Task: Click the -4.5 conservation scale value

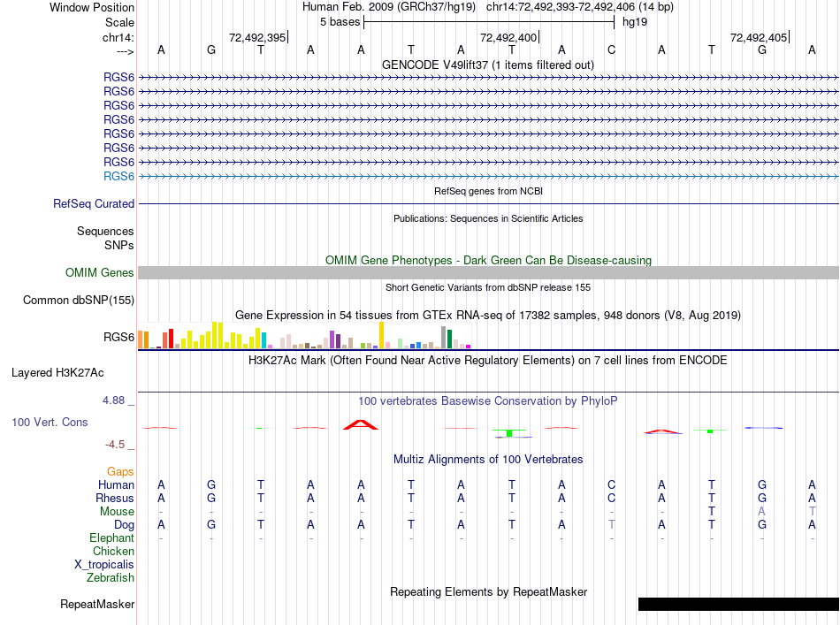Action: (x=115, y=445)
